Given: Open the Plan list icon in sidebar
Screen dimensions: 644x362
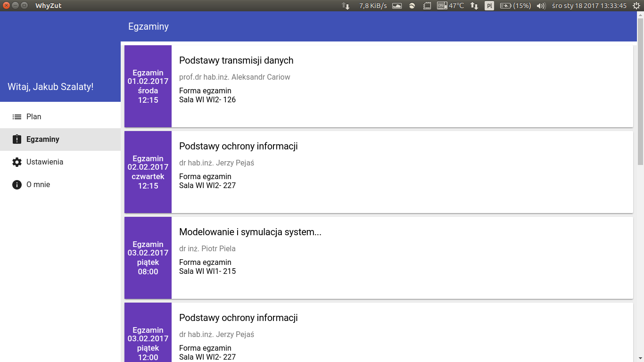Looking at the screenshot, I should point(17,117).
